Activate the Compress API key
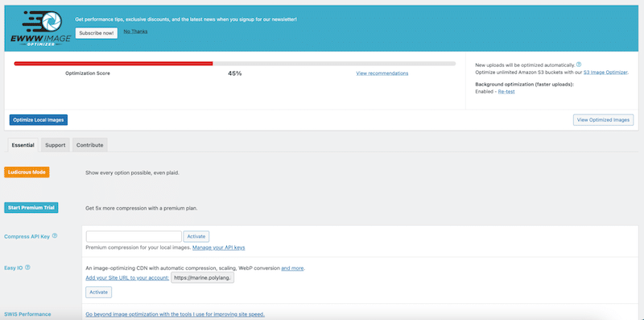Image resolution: width=644 pixels, height=320 pixels. [x=196, y=236]
